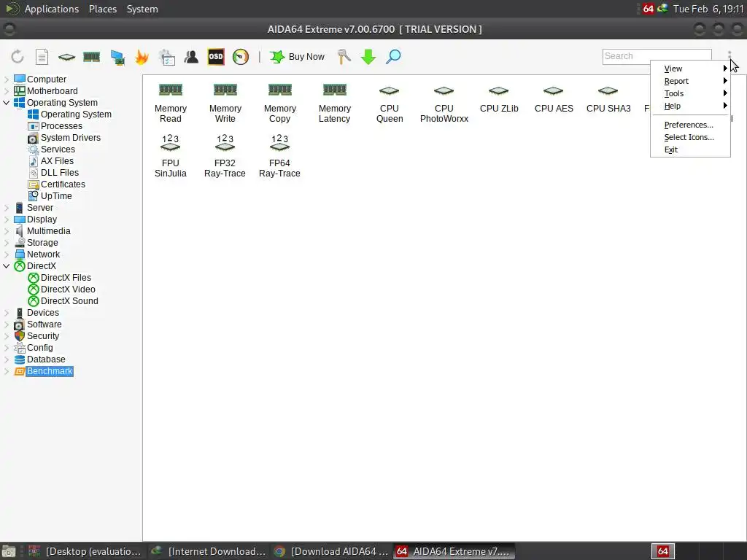Collapse the Operating System tree node
This screenshot has width=747, height=560.
pyautogui.click(x=7, y=102)
